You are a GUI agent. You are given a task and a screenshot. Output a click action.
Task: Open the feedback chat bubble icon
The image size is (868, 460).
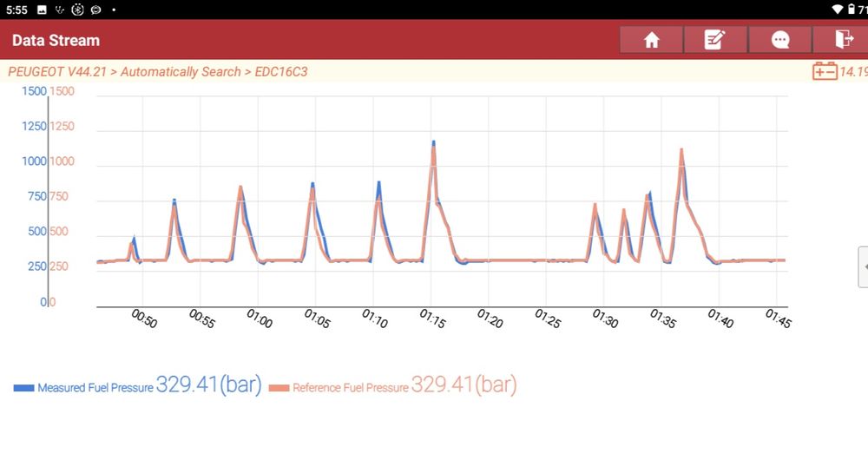click(780, 40)
